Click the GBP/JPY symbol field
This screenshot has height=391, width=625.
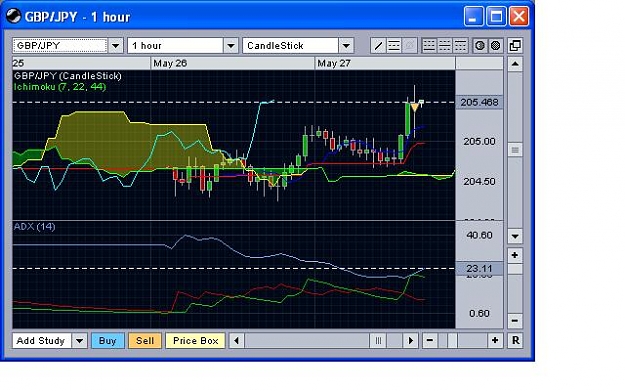pos(60,46)
